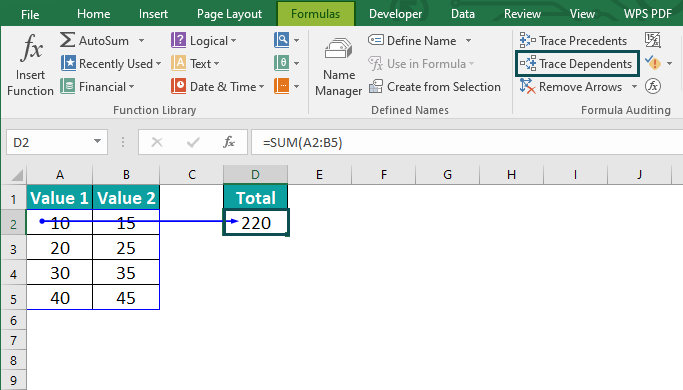Click Trace Precedents
The width and height of the screenshot is (683, 390).
point(573,41)
